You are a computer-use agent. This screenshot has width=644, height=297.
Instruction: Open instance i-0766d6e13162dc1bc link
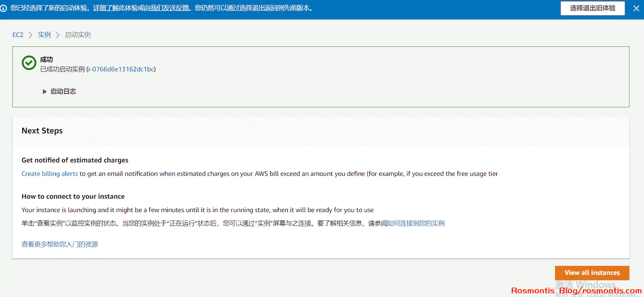[121, 69]
